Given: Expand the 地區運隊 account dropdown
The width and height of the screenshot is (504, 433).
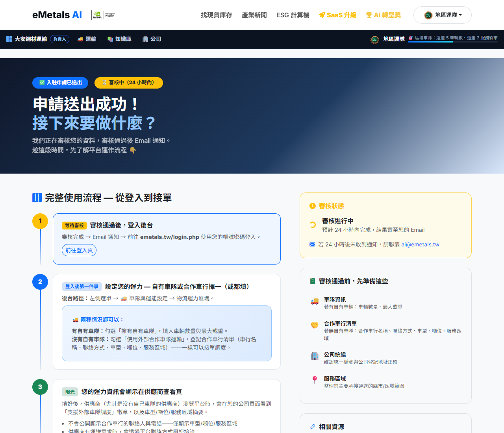Looking at the screenshot, I should 442,15.
